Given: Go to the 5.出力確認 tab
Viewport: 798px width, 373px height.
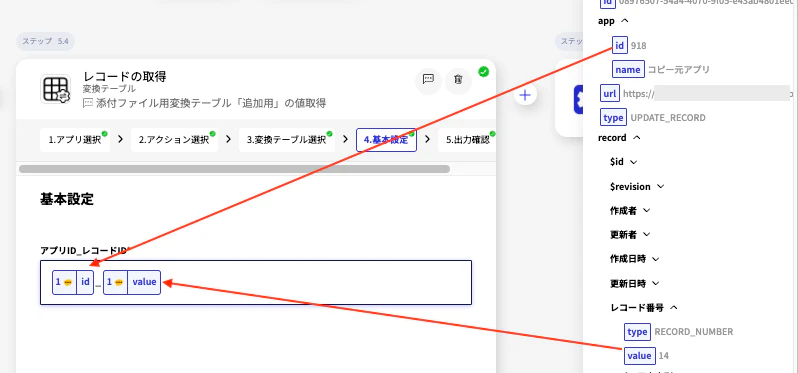Looking at the screenshot, I should point(467,140).
